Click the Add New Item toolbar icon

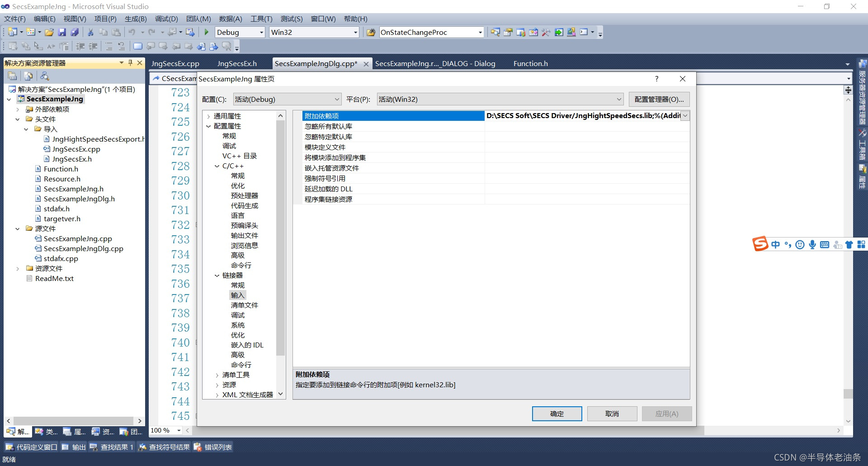tap(31, 32)
